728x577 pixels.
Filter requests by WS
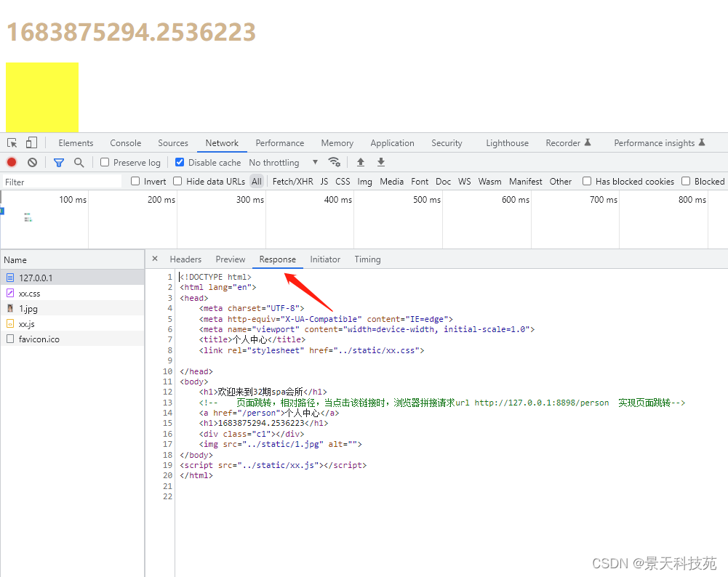click(x=464, y=182)
